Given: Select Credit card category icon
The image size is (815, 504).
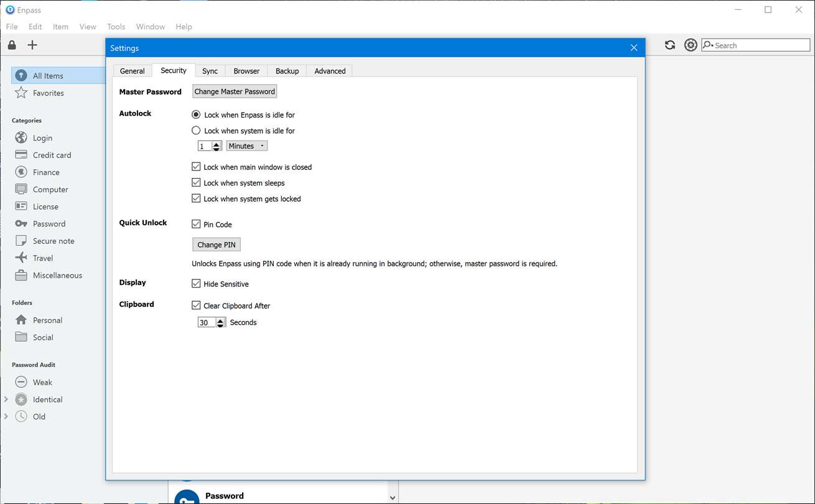Looking at the screenshot, I should 21,154.
